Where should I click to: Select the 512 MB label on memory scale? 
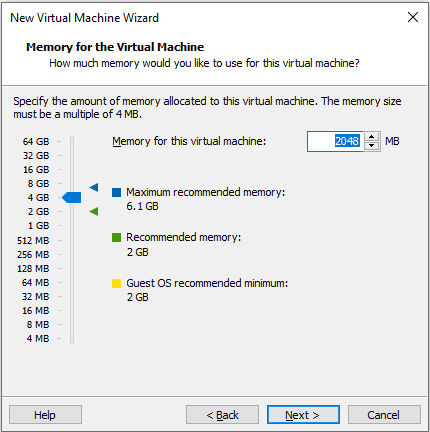33,240
